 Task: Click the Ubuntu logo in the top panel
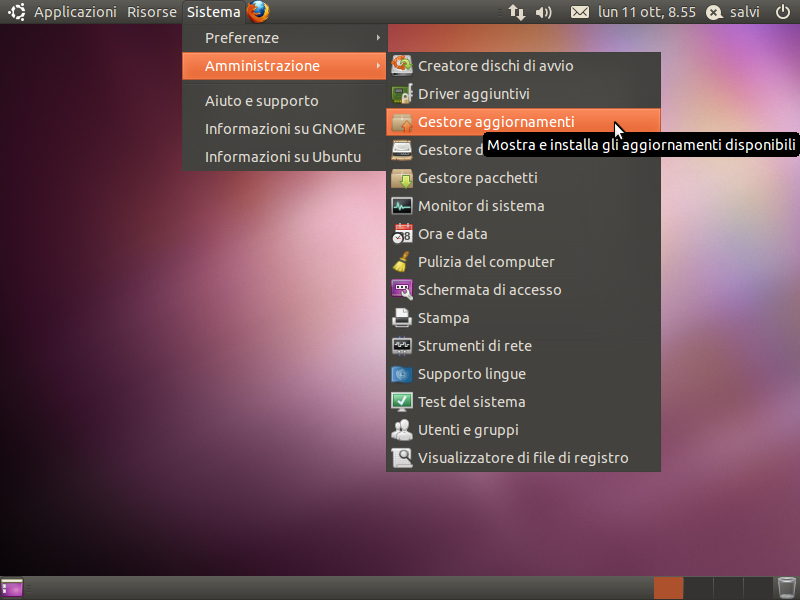tap(17, 12)
